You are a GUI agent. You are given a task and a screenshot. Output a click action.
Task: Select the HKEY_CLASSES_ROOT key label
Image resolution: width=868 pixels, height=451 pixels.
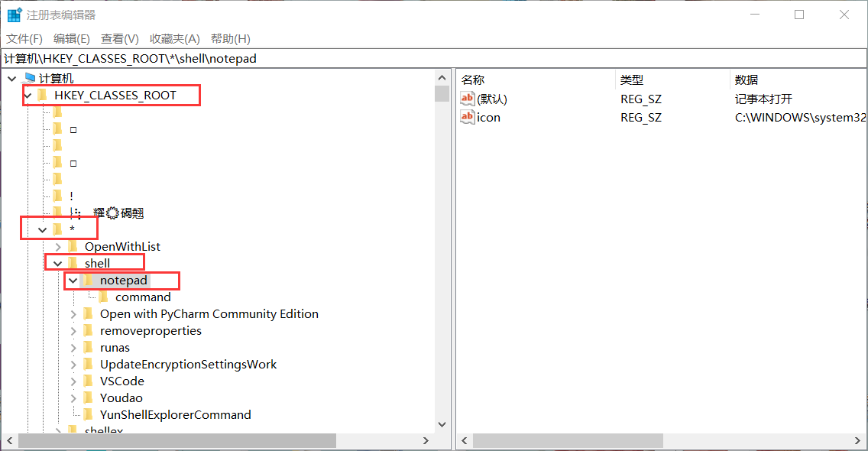[115, 96]
